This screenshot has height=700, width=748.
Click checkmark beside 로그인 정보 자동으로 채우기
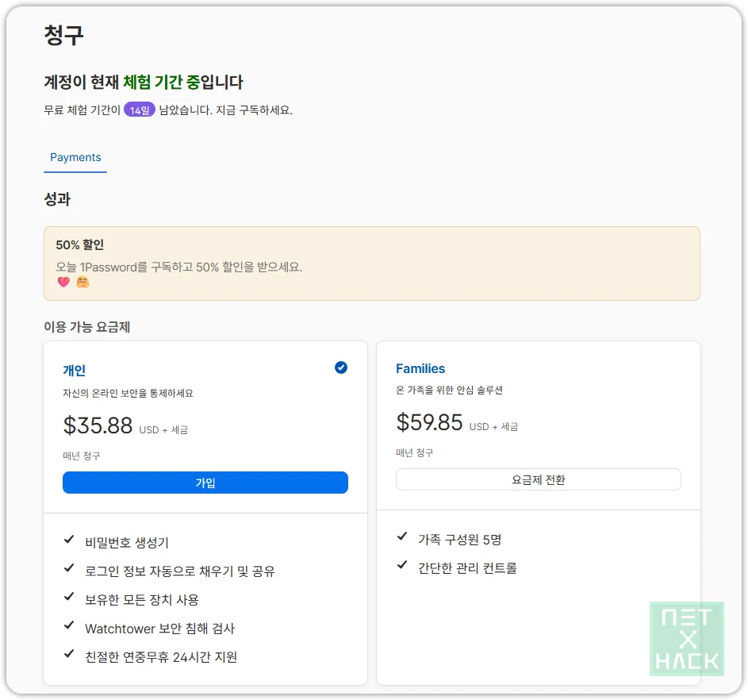69,568
